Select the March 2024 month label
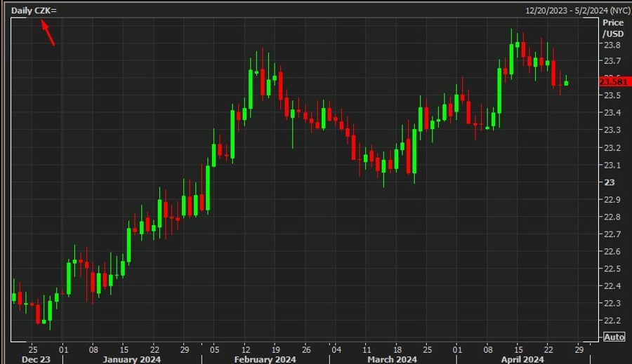 [392, 359]
